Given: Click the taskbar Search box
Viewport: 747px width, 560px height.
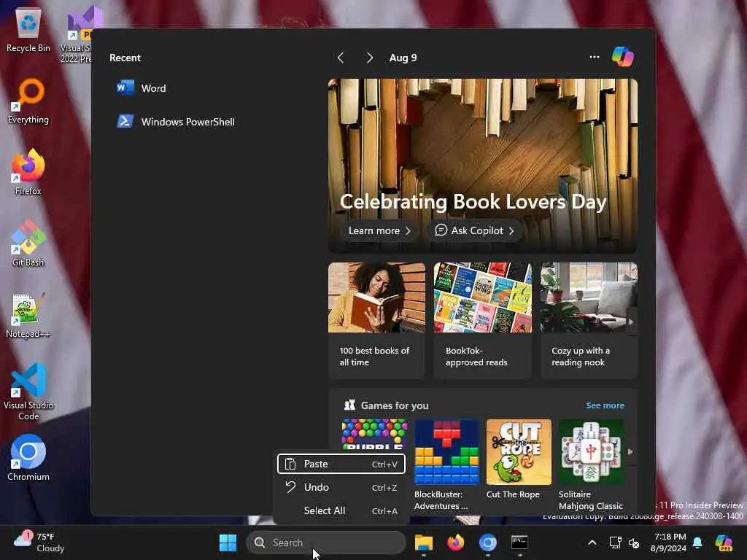Looking at the screenshot, I should pyautogui.click(x=326, y=542).
